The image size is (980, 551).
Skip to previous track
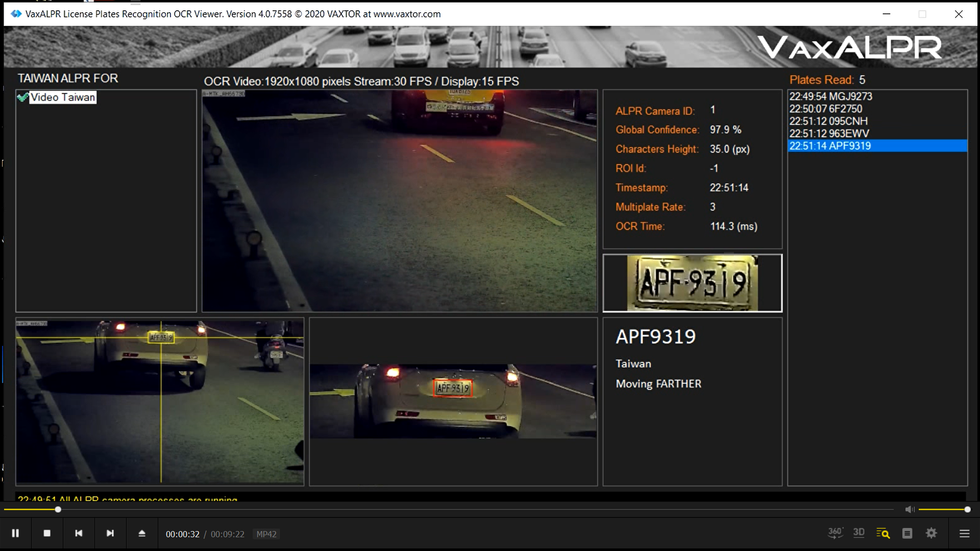79,533
